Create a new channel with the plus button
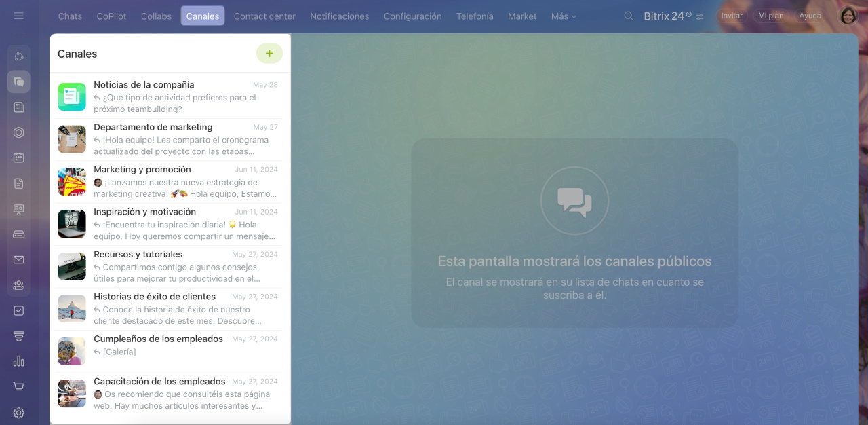Viewport: 868px width, 425px height. [269, 54]
